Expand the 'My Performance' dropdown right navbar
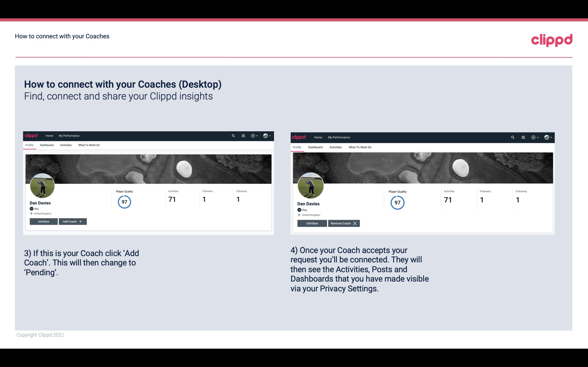 click(x=339, y=137)
